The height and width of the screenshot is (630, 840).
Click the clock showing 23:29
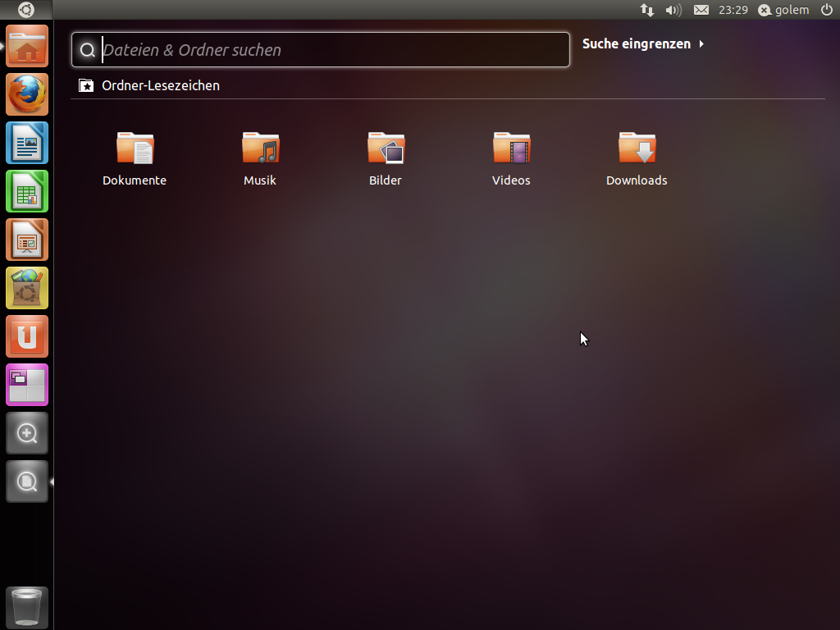click(733, 10)
